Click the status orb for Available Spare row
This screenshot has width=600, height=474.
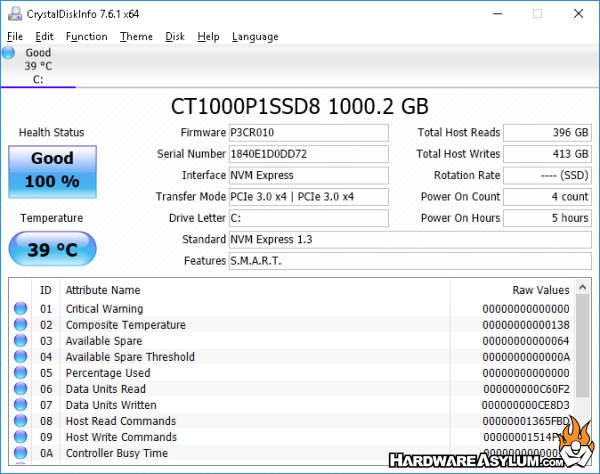point(21,340)
